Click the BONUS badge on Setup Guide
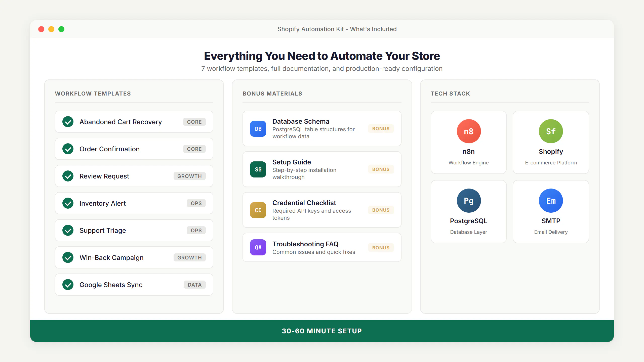The image size is (644, 362). 381,169
